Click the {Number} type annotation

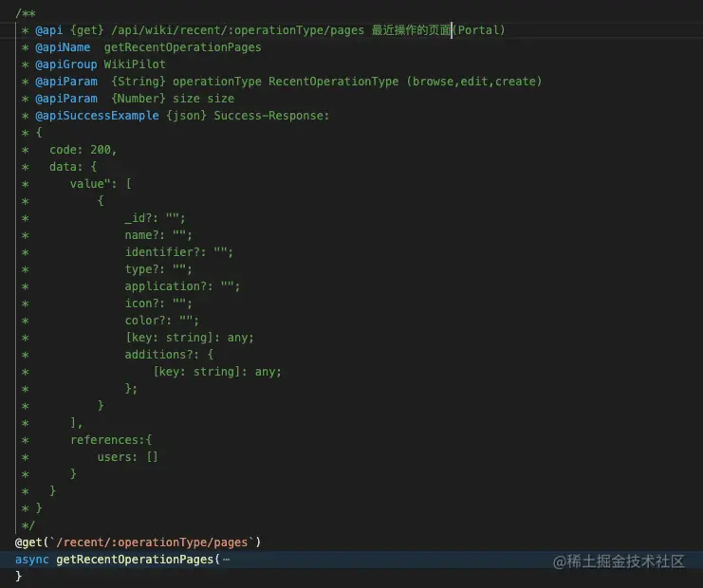click(x=139, y=98)
